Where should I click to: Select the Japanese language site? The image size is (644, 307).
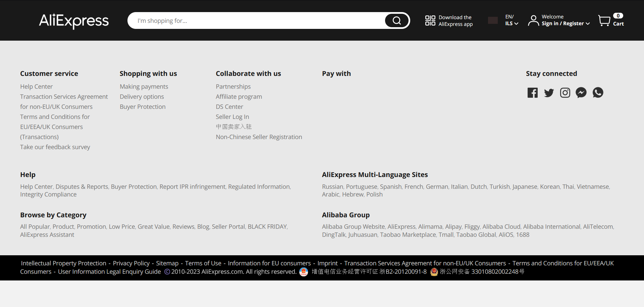point(525,187)
